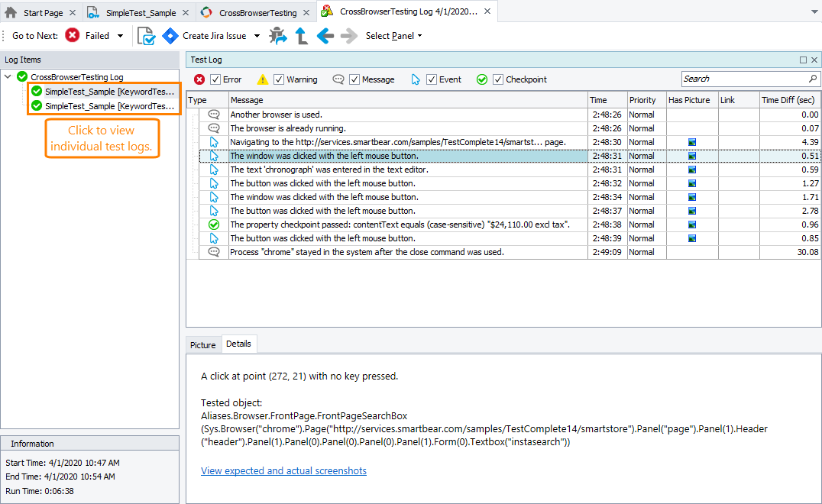
Task: Uncheck the Error filter checkbox
Action: [215, 79]
